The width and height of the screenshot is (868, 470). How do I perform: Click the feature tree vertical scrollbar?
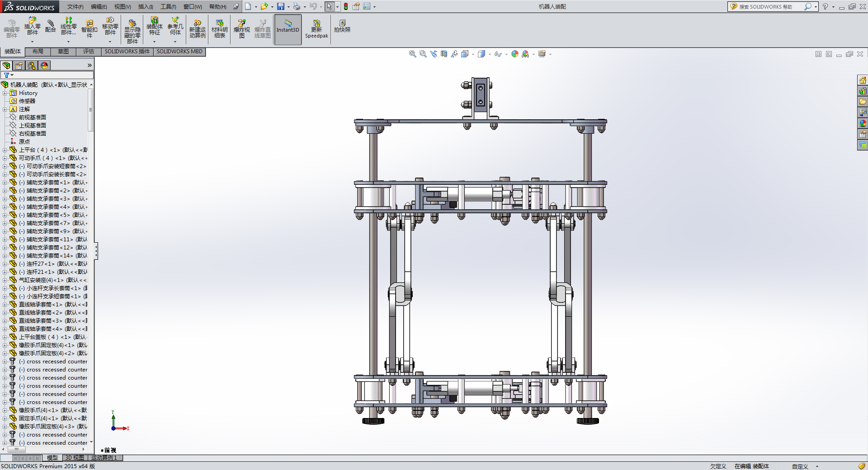(x=91, y=111)
